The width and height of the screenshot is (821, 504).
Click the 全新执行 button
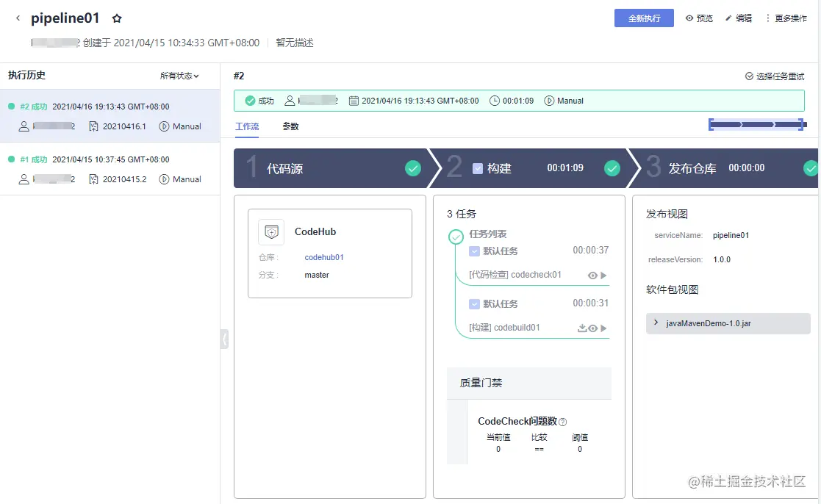coord(644,18)
